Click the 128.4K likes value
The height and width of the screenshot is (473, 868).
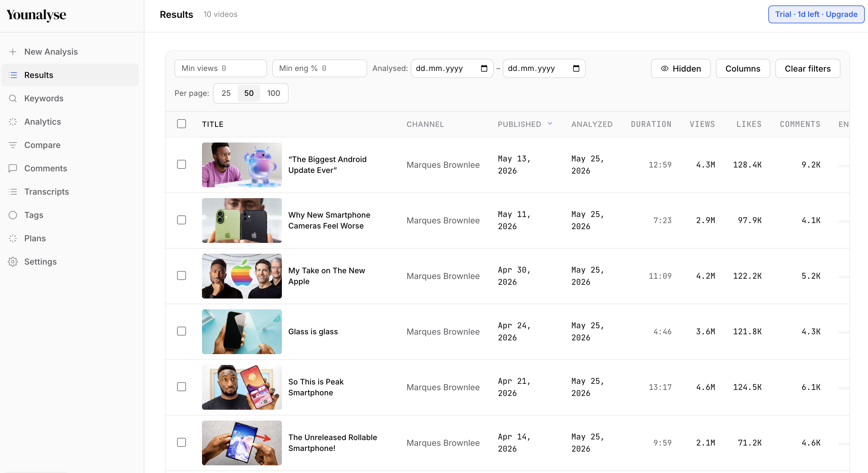point(747,165)
